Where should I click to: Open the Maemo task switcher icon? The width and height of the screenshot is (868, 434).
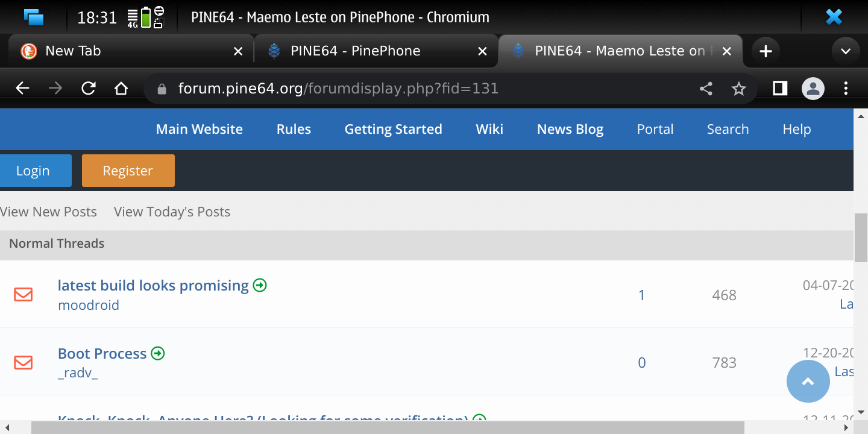(34, 17)
